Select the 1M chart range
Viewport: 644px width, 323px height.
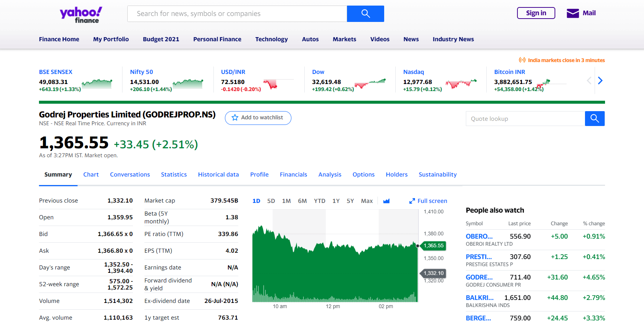pyautogui.click(x=286, y=201)
